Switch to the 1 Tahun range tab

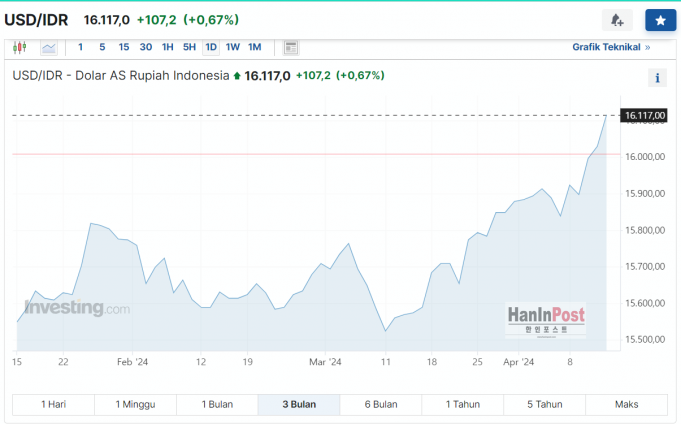pyautogui.click(x=463, y=404)
